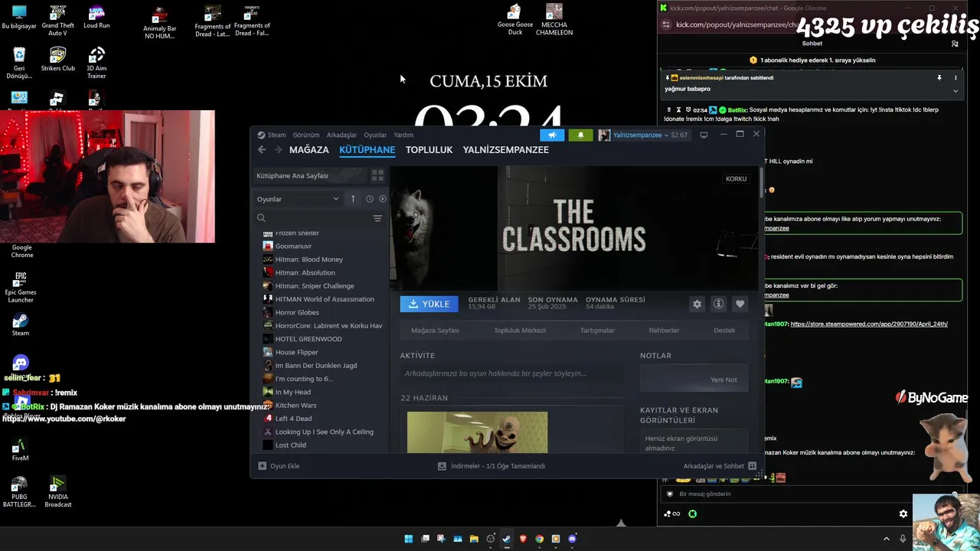Click the Kick chat message input
The image size is (980, 551).
[x=812, y=494]
